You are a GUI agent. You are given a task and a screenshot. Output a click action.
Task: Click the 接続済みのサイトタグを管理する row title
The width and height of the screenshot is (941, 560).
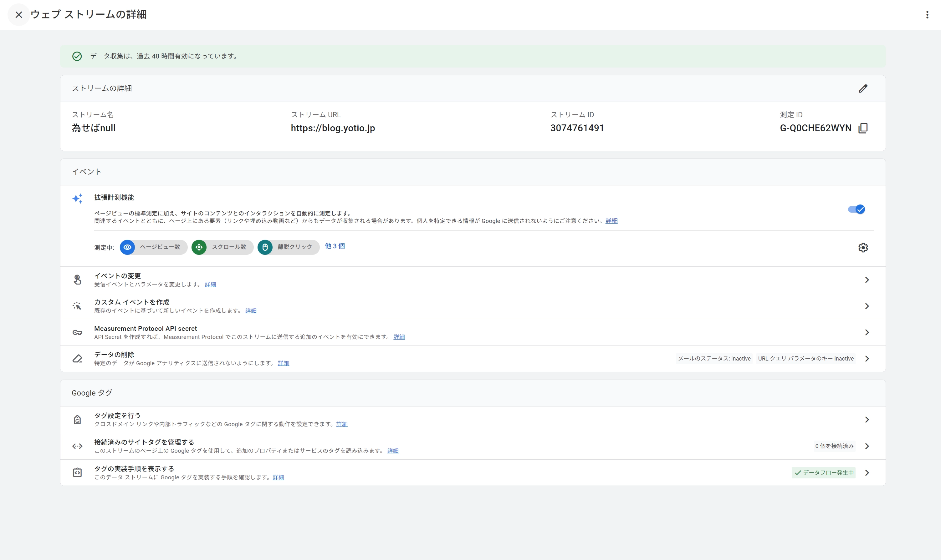[x=144, y=442]
